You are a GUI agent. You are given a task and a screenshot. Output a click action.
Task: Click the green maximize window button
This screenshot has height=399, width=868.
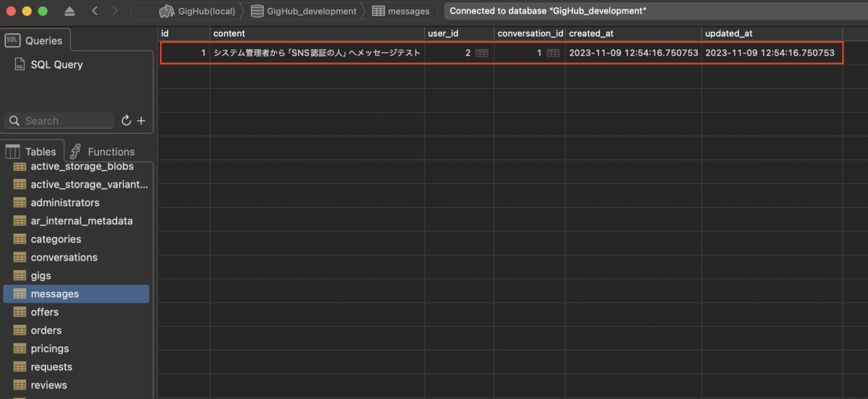(43, 11)
